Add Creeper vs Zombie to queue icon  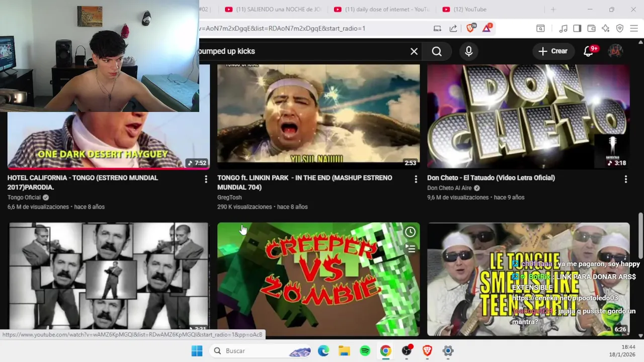411,249
